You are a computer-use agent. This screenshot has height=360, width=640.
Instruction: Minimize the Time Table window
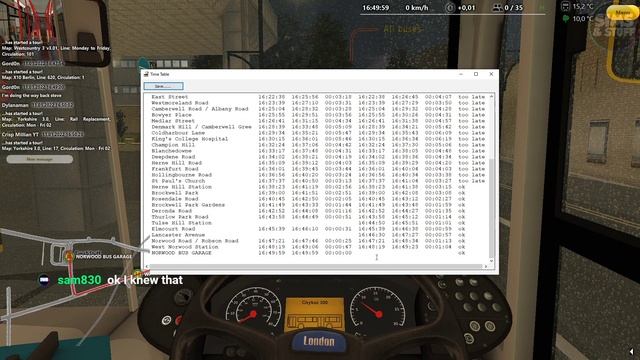point(461,74)
